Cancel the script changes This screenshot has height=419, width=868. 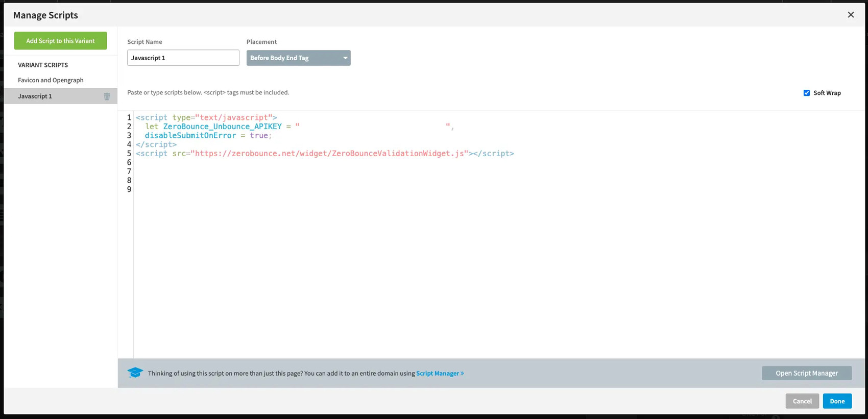pos(802,401)
